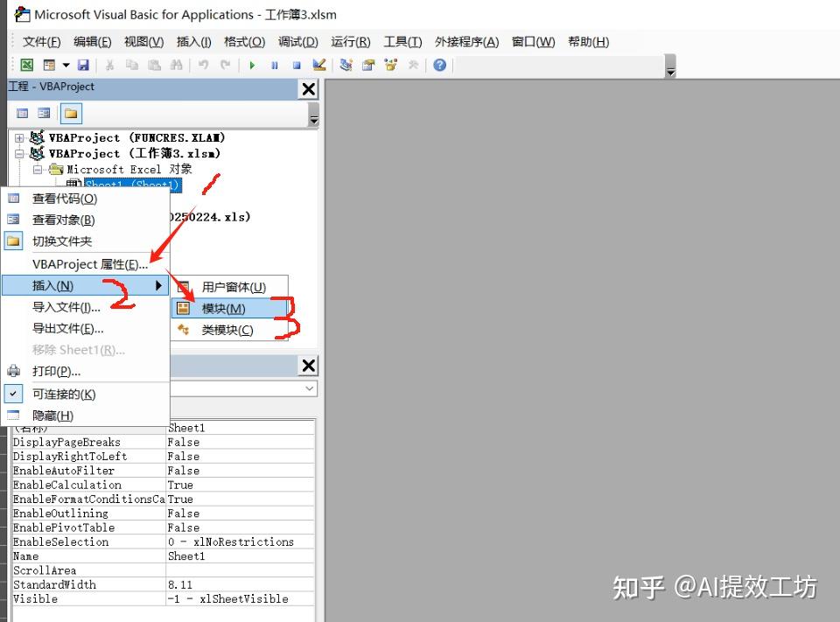Choose 查看代码(O) in context menu

point(86,199)
